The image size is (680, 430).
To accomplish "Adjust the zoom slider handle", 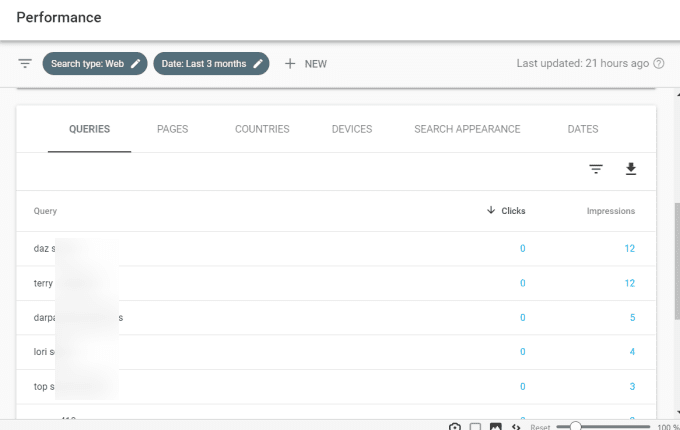I will pyautogui.click(x=575, y=426).
